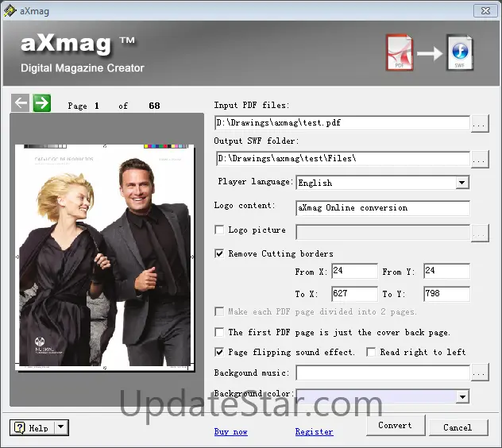Toggle divide PDF page into 2 pages
502x448 pixels.
point(219,311)
